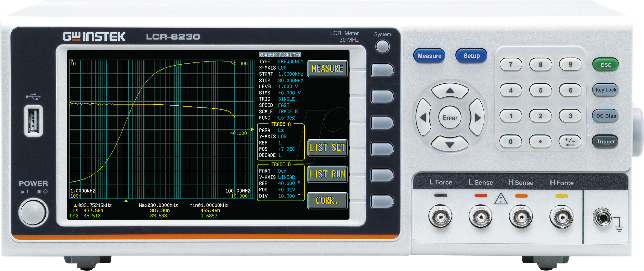Push the softkey beside MEASURE
The image size is (644, 271).
(x=382, y=70)
